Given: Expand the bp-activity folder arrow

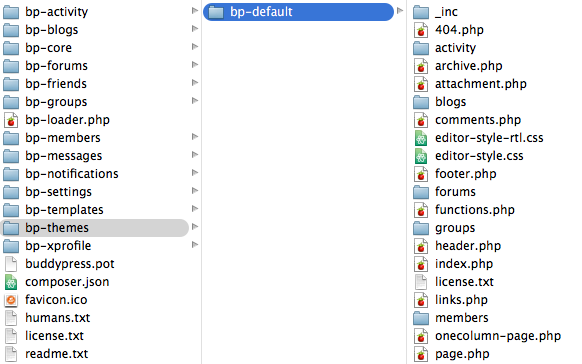Looking at the screenshot, I should pos(194,11).
